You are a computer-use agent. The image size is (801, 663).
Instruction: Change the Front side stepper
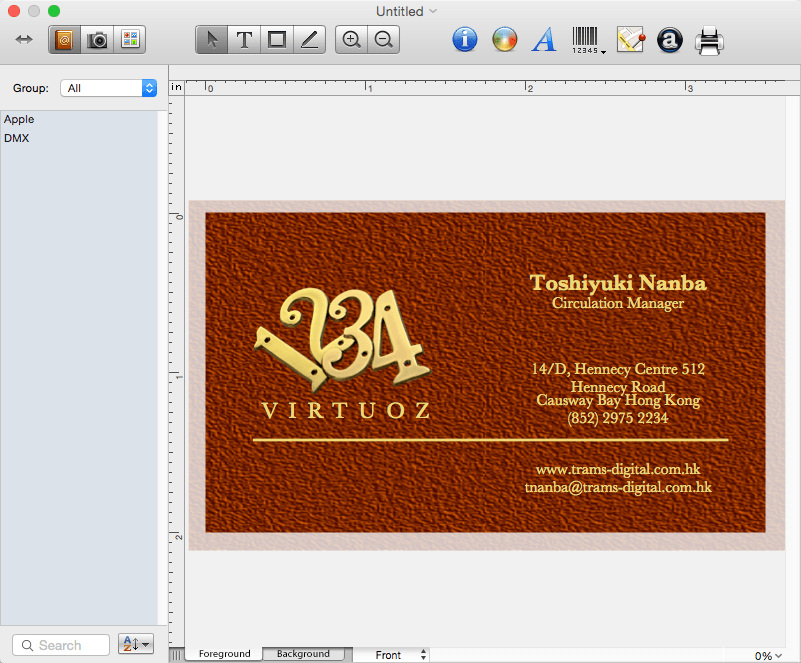(423, 655)
